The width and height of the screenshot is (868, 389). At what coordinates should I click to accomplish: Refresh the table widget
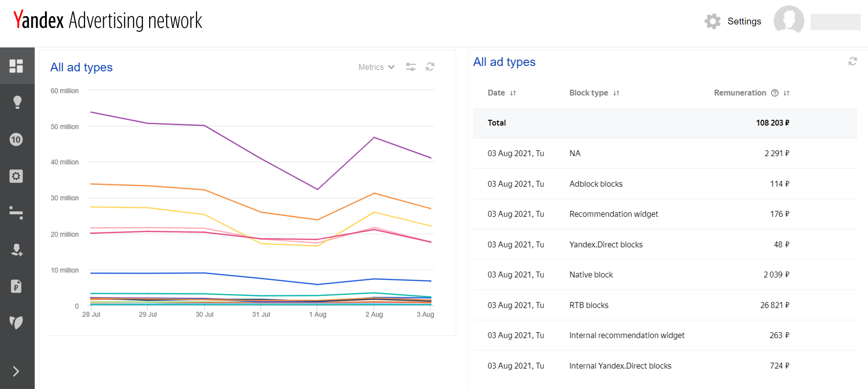tap(852, 61)
